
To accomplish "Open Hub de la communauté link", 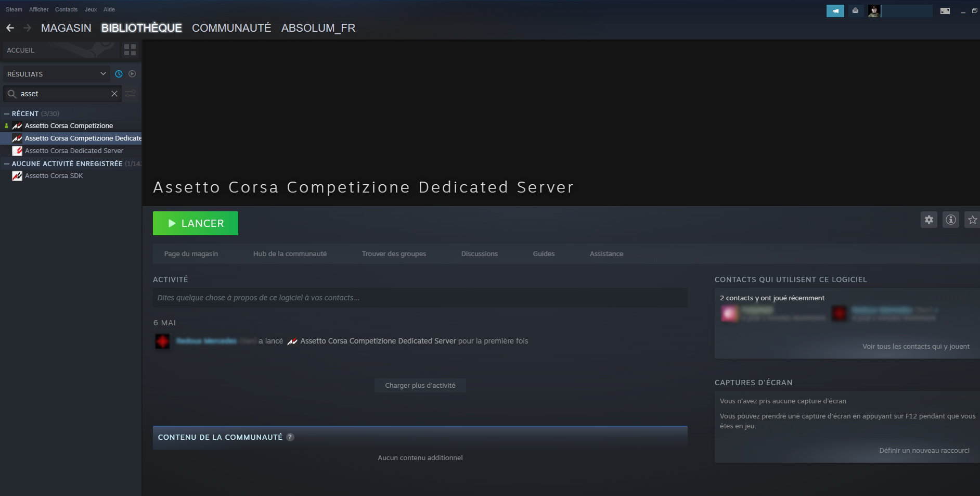I will pos(290,254).
